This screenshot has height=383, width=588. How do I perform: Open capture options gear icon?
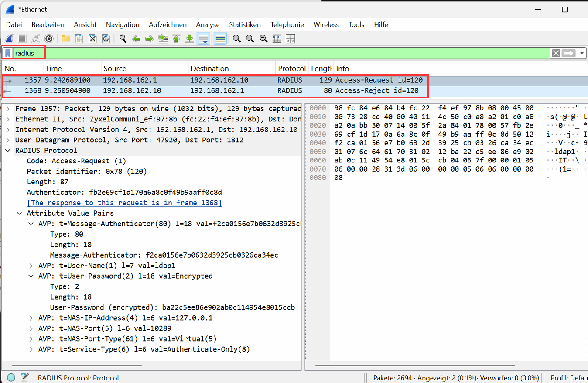click(x=49, y=39)
